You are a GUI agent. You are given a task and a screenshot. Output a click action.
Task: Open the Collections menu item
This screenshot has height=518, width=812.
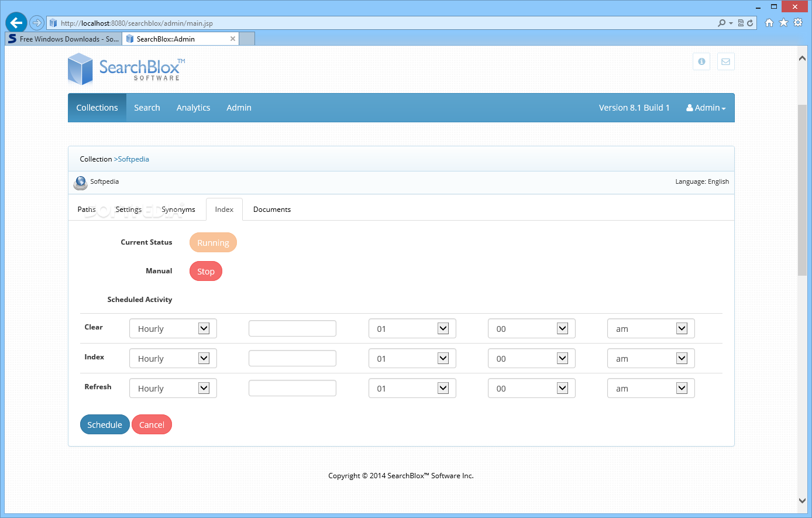click(x=97, y=108)
